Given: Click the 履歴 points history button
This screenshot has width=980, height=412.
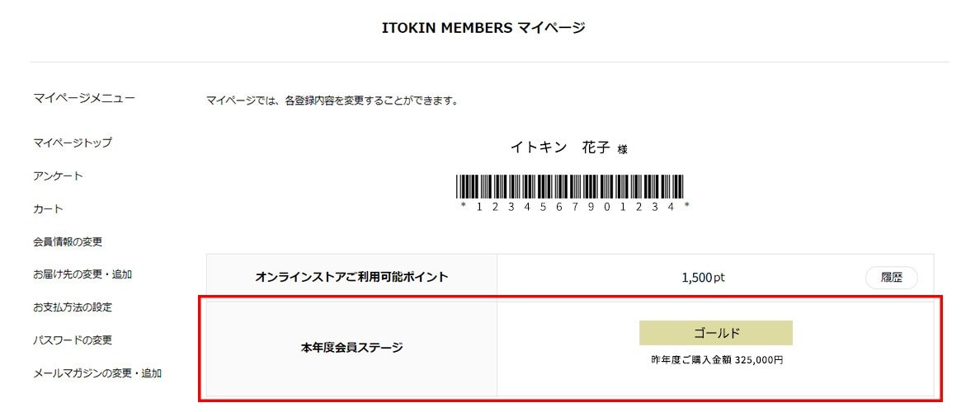Looking at the screenshot, I should 891,278.
